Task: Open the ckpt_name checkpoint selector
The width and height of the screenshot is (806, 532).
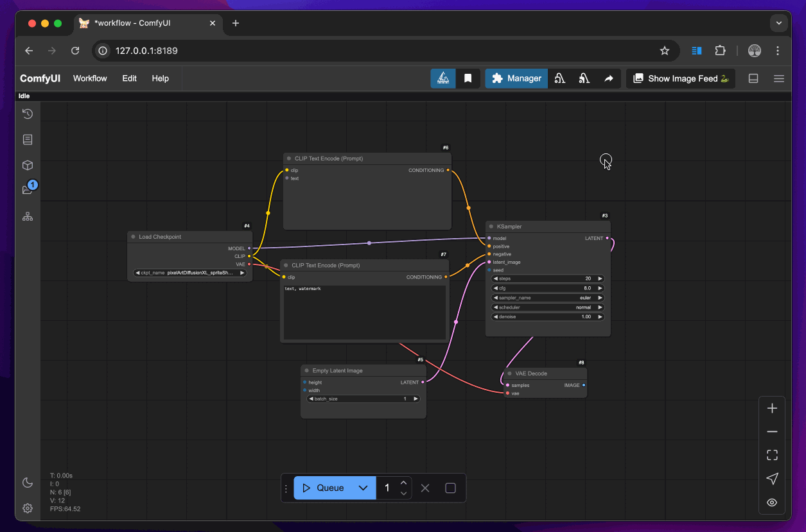Action: pyautogui.click(x=189, y=273)
